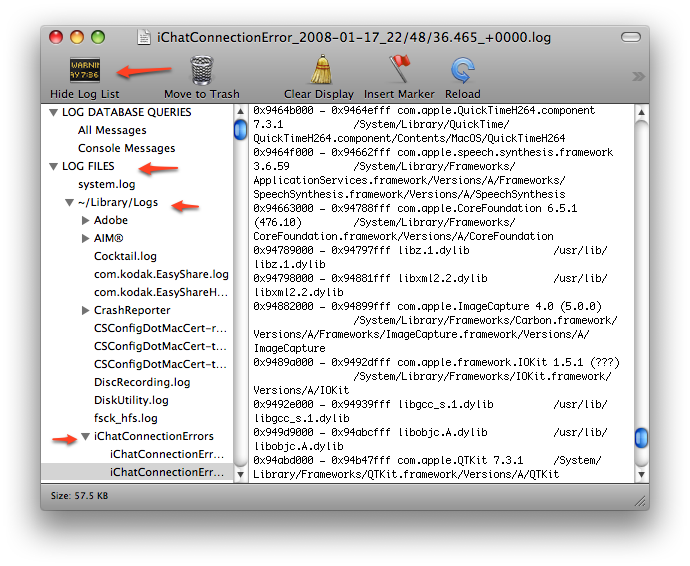
Task: Collapse the LOG FILES section
Action: pyautogui.click(x=53, y=167)
